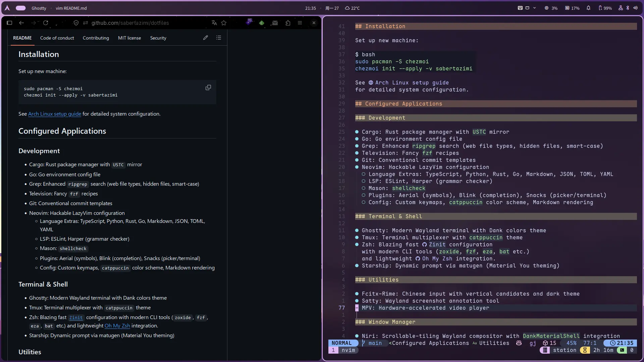Go forward in the browser
The width and height of the screenshot is (644, 362).
(x=33, y=23)
